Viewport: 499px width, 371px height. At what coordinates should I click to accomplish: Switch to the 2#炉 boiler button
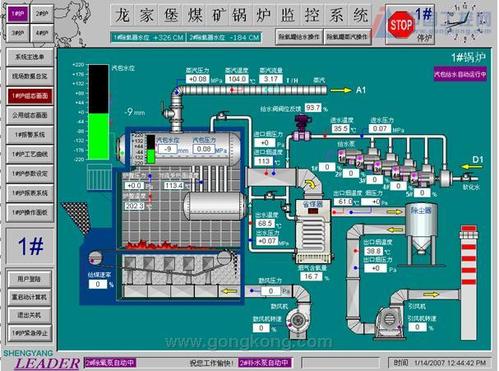click(41, 14)
